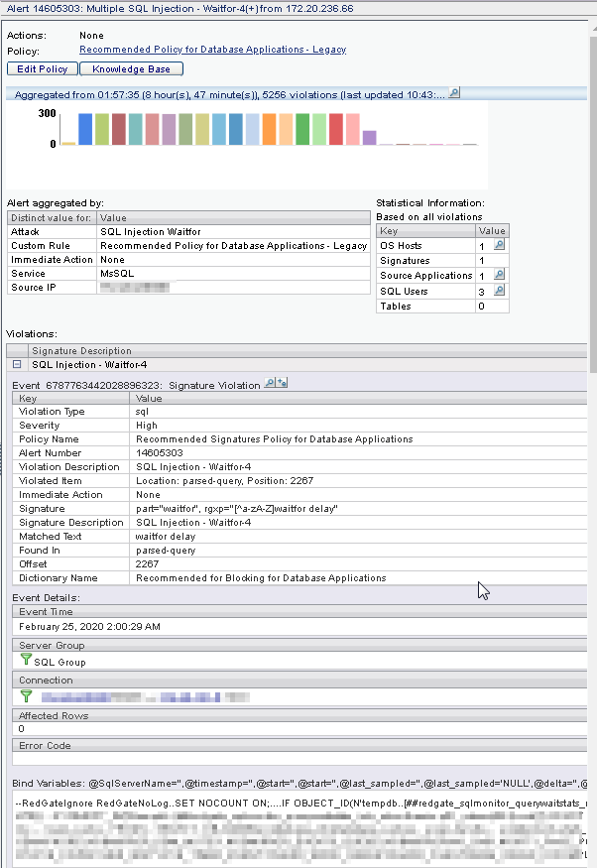Select the Policy Name value cell
The height and width of the screenshot is (868, 597).
pos(275,439)
